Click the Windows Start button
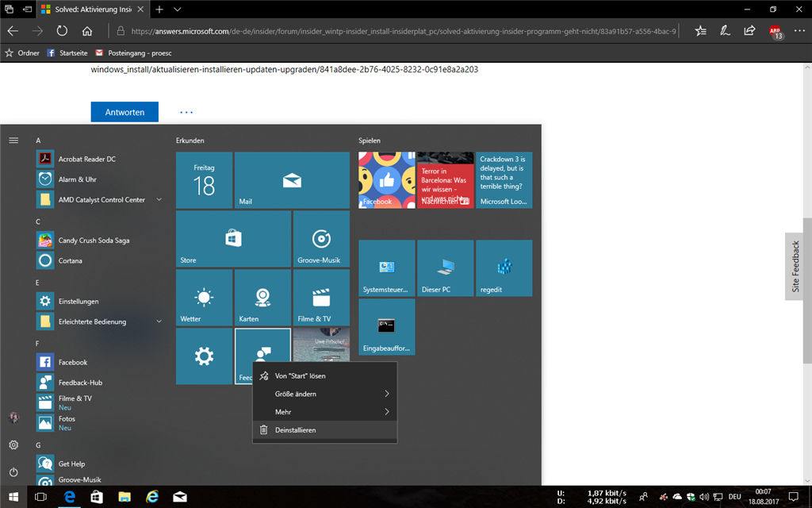Screen dimensions: 812x508 point(13,497)
